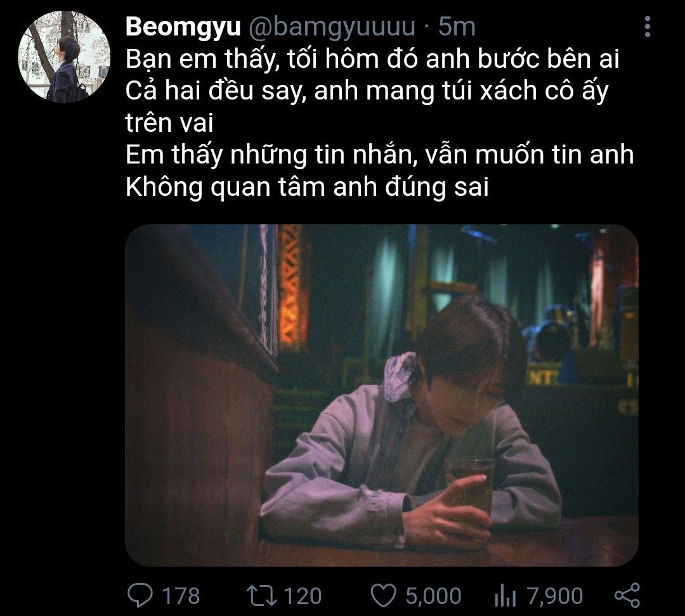Click the 120 retweets count
The image size is (685, 616).
click(303, 596)
